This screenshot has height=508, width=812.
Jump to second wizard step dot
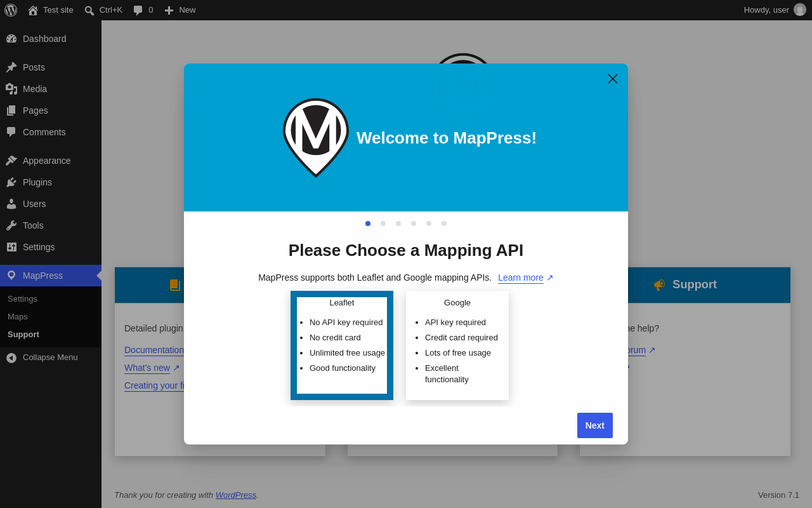pyautogui.click(x=383, y=224)
